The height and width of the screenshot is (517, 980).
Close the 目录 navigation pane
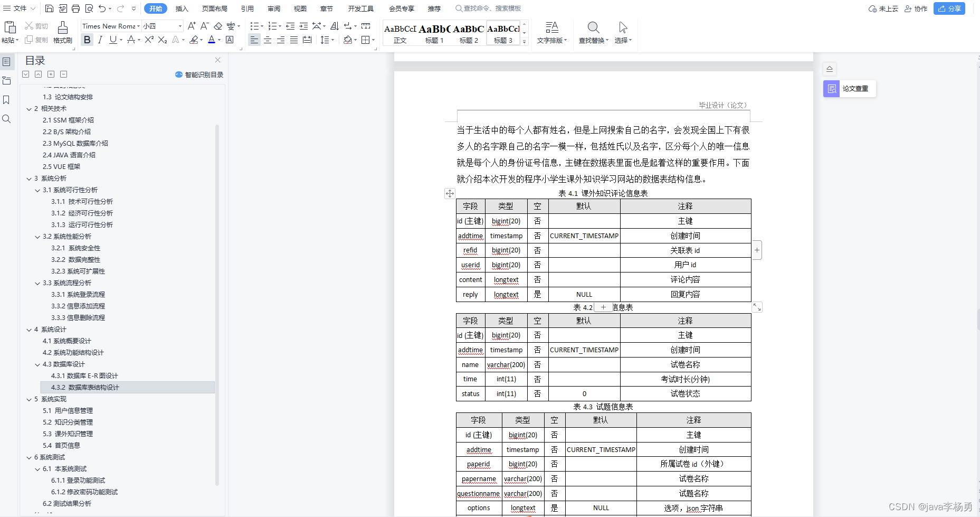217,60
